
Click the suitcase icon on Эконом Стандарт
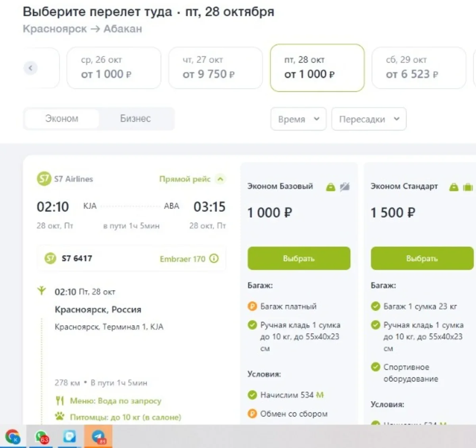coord(468,187)
